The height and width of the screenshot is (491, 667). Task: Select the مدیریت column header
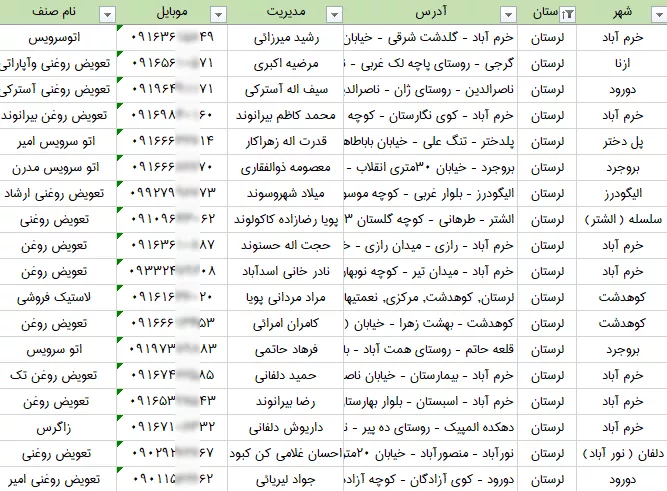[285, 12]
